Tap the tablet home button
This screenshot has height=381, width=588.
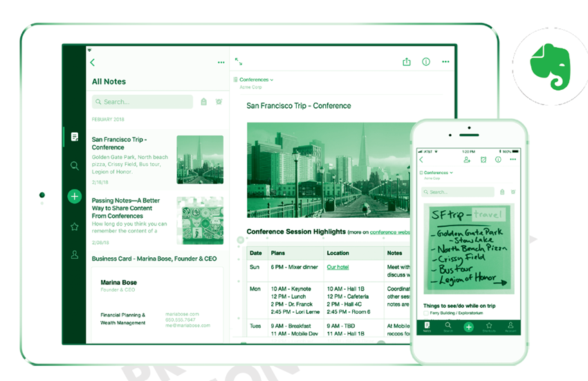point(42,195)
